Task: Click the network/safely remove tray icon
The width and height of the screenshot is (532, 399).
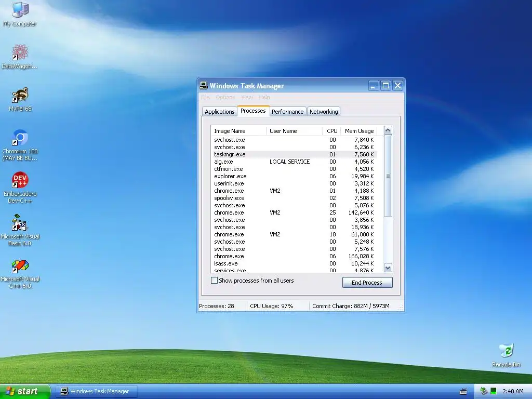Action: tap(484, 391)
